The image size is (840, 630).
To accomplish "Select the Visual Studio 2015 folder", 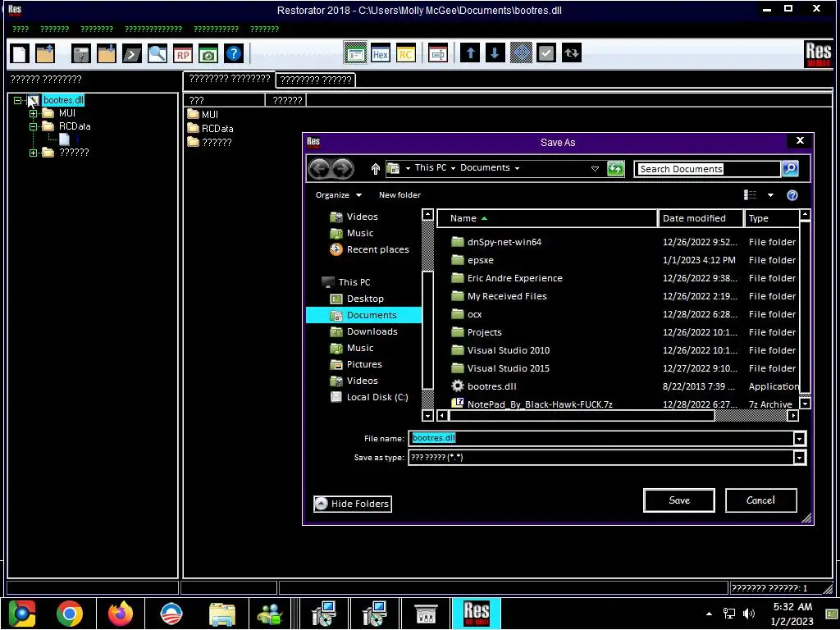I will [x=509, y=368].
